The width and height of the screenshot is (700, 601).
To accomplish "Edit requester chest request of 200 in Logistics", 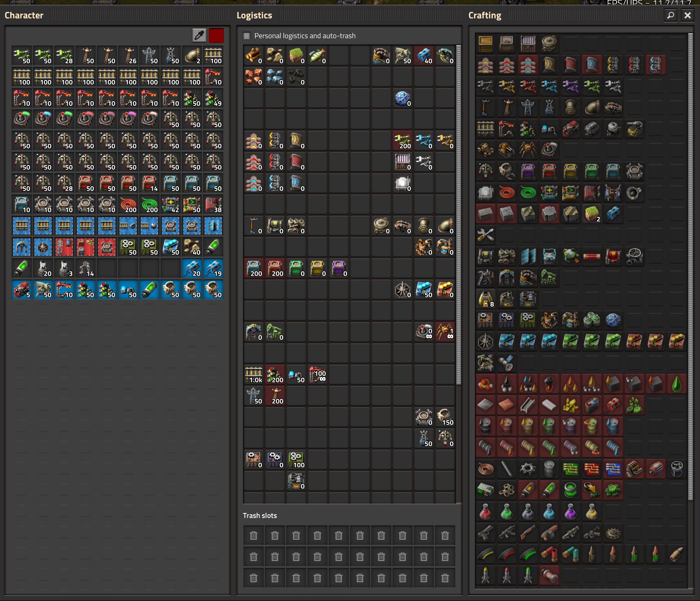I will click(x=254, y=268).
